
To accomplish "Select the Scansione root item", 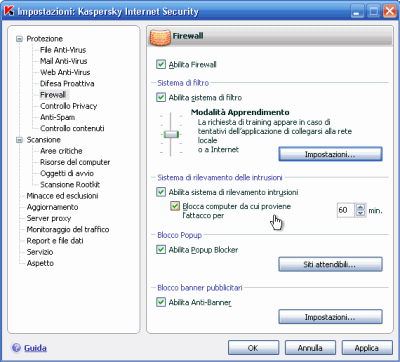I will (x=44, y=140).
